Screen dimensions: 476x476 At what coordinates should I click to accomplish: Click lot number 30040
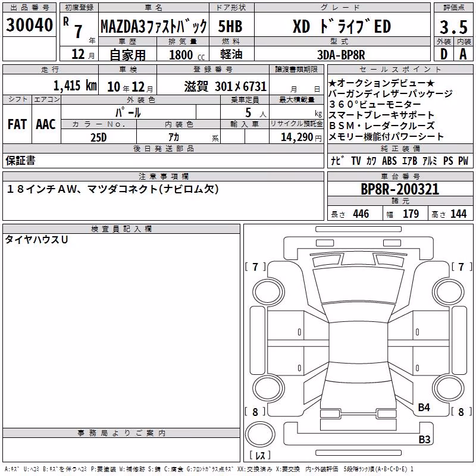pos(29,25)
